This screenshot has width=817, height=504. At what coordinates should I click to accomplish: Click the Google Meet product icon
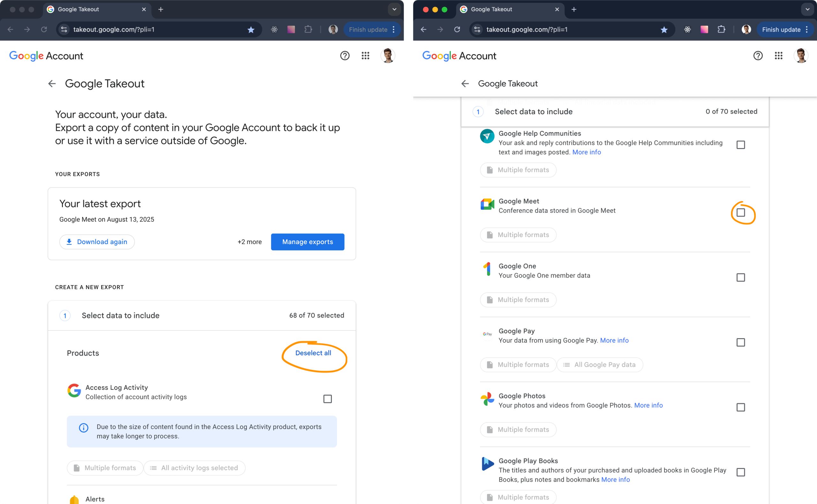487,204
